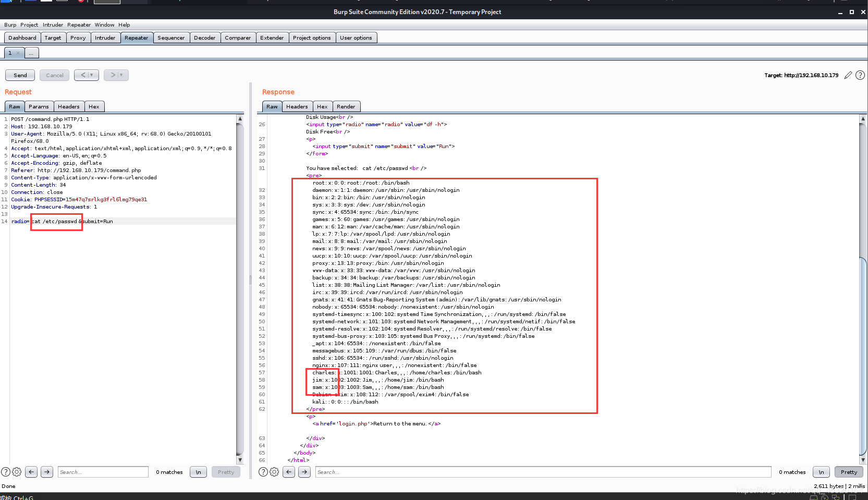Click response pane scrollbar up arrow
The width and height of the screenshot is (868, 500).
click(x=863, y=119)
